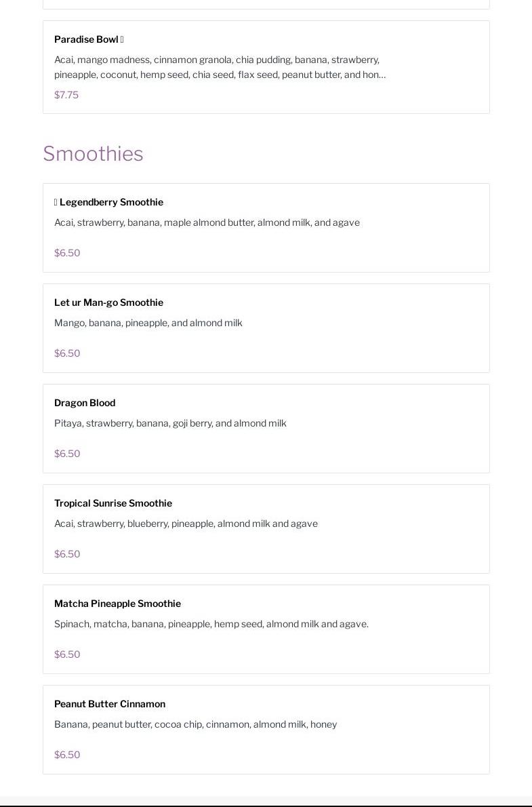
Task: Click the Peanut Butter Cinnamon ingredients text
Action: (195, 724)
